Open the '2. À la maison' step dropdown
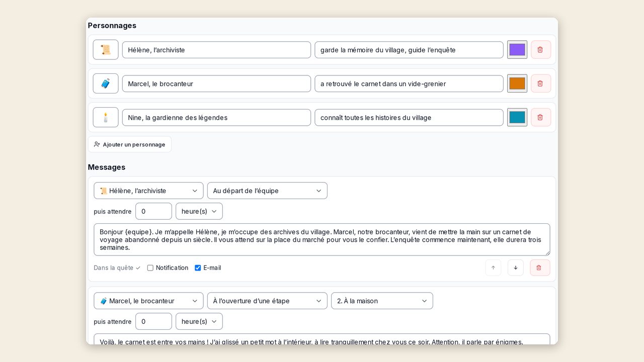This screenshot has height=362, width=644. click(x=382, y=301)
